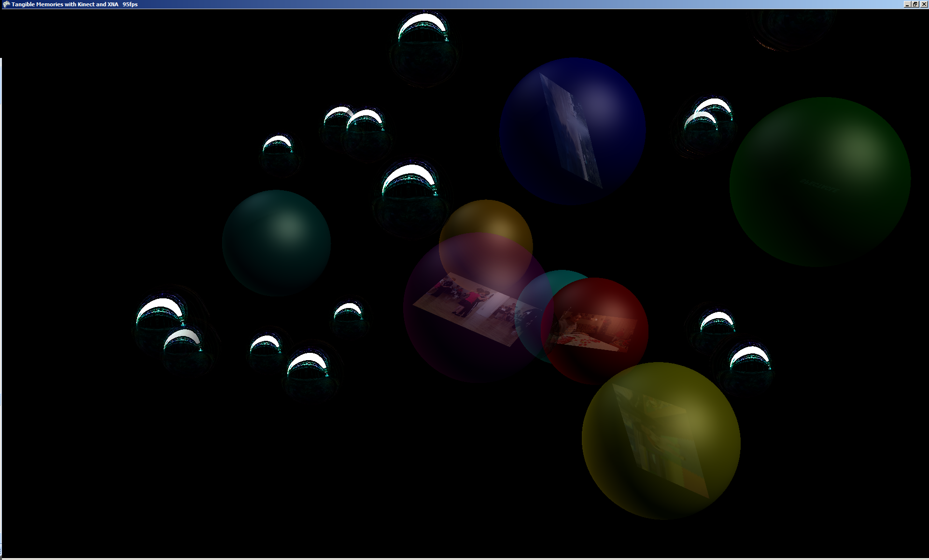Screen dimensions: 929x560
Task: Select the teal solid bubble
Action: tap(276, 243)
